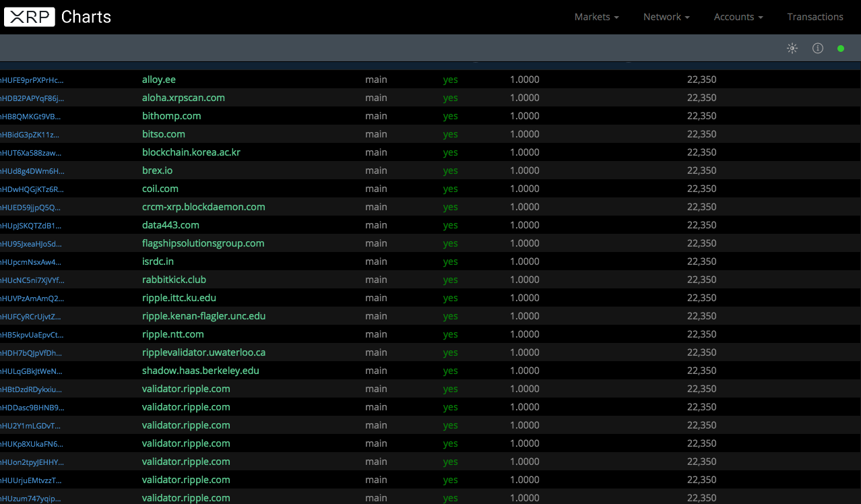Open public key starting nHUFE9prPXPrHc
861x504 pixels.
pyautogui.click(x=32, y=80)
